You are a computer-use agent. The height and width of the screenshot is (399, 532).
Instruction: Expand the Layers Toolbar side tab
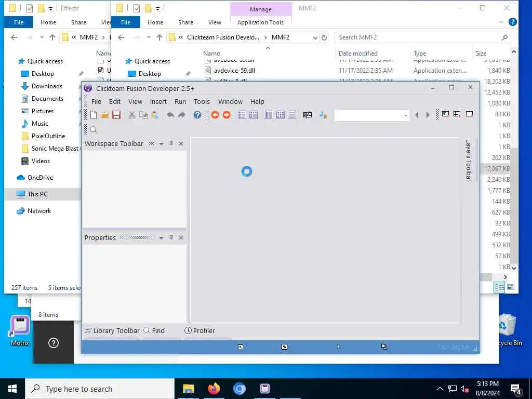point(469,160)
